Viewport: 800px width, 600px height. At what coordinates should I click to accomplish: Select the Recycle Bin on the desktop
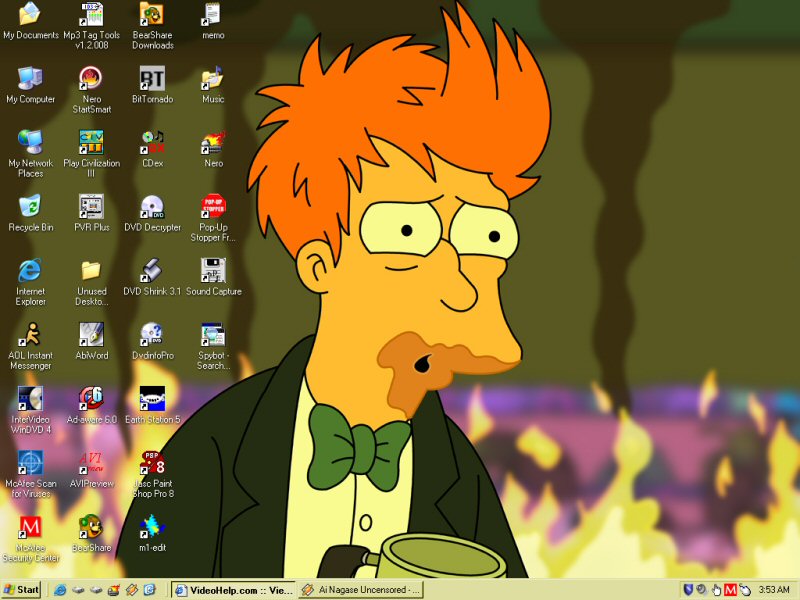[30, 213]
